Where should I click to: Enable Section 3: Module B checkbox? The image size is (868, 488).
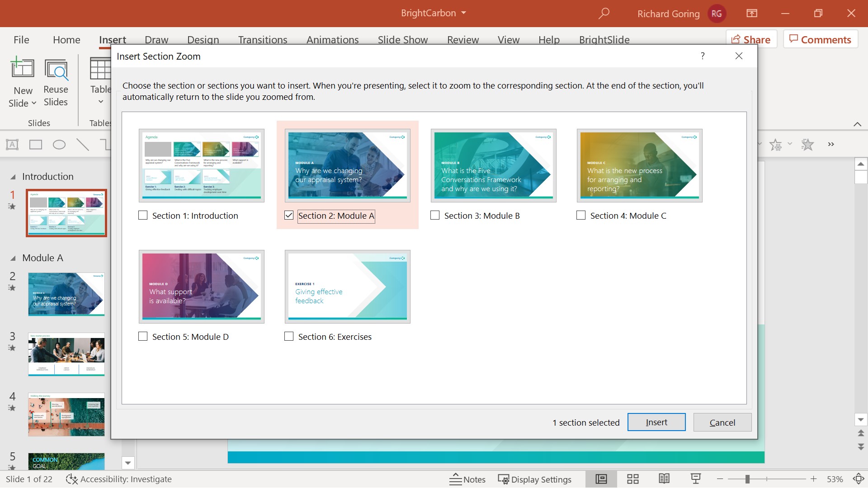click(434, 215)
